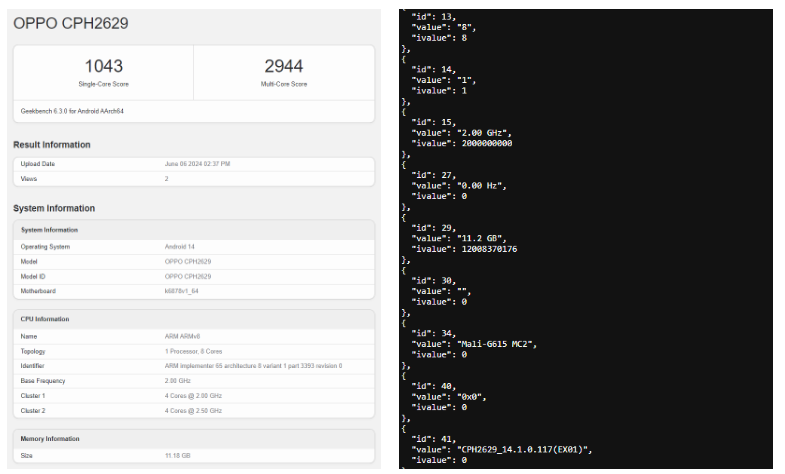Viewport: 785px width, 474px height.
Task: Click the Geekbench 6.3.0 for Android AArch64 text
Action: (x=72, y=111)
